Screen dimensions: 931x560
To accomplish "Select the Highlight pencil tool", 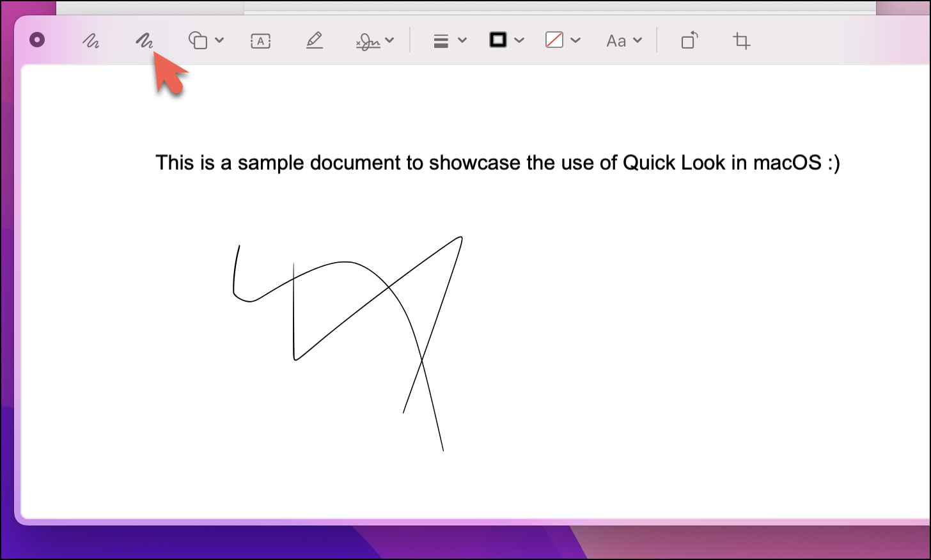I will 314,41.
